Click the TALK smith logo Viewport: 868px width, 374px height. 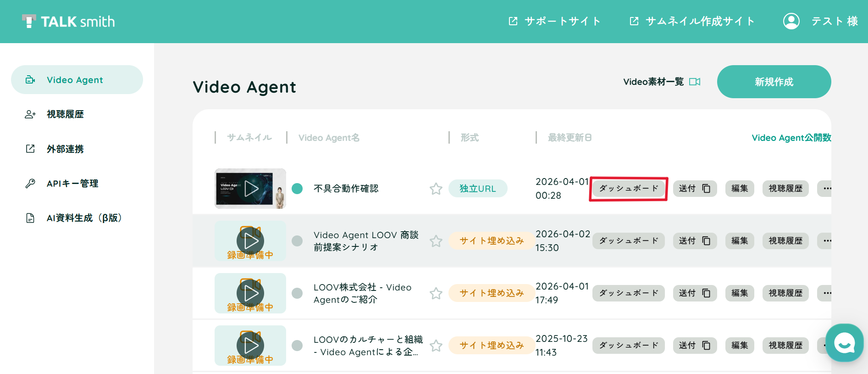pyautogui.click(x=69, y=21)
